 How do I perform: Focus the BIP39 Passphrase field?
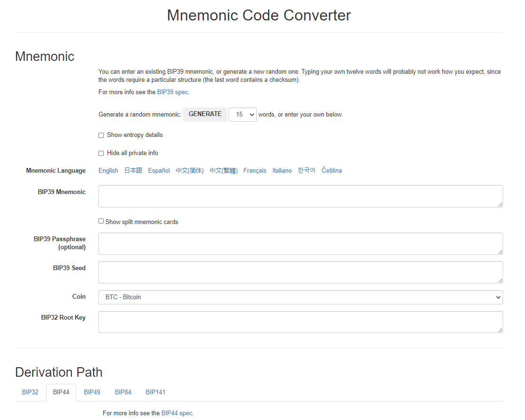click(301, 244)
